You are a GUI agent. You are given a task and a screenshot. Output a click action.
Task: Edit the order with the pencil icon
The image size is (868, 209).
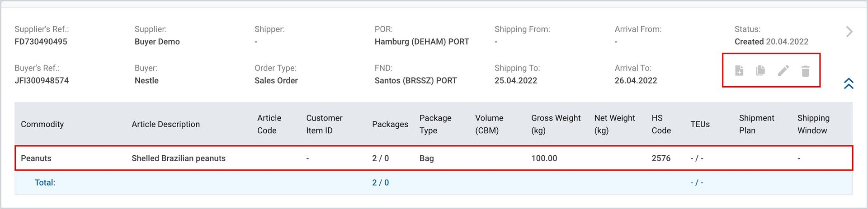pos(783,70)
